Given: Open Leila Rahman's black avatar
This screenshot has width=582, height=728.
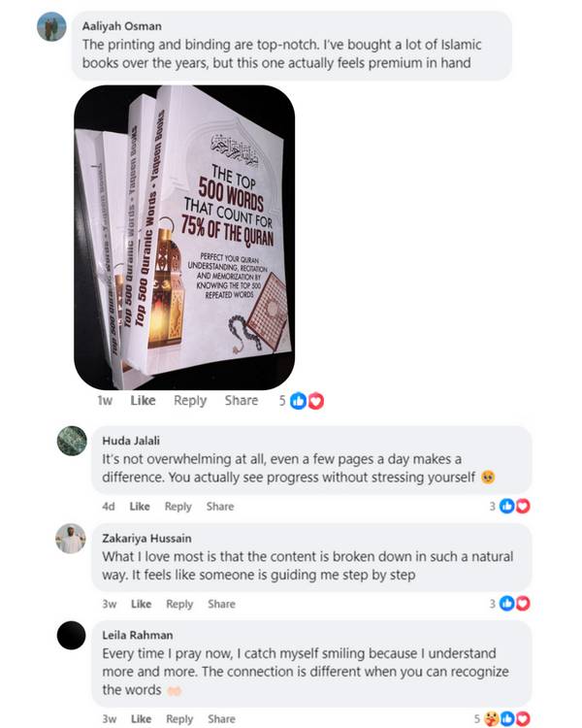Looking at the screenshot, I should point(71,635).
